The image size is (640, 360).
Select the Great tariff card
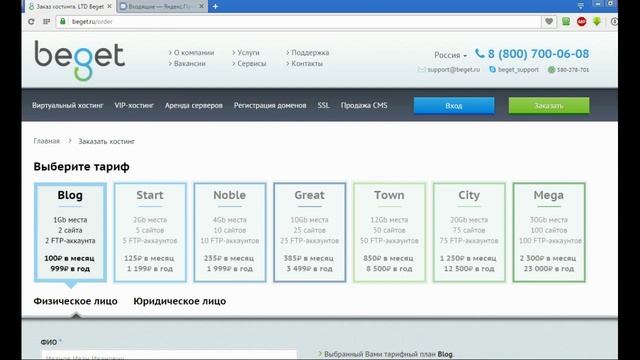point(310,232)
